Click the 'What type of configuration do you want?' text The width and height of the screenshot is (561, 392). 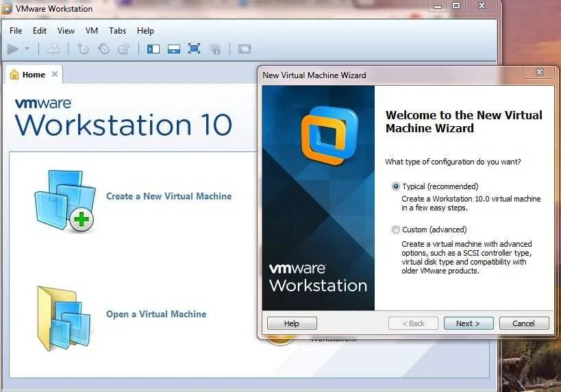point(453,162)
